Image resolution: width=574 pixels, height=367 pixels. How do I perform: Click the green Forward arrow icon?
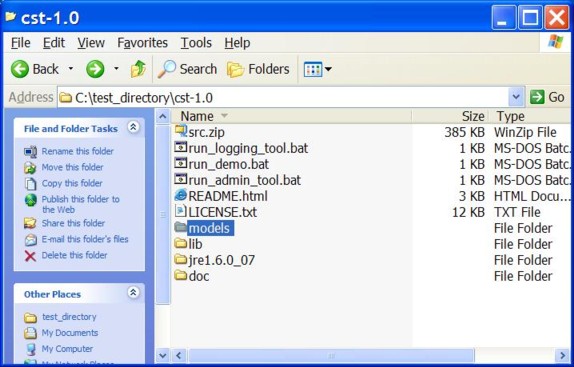[x=95, y=69]
